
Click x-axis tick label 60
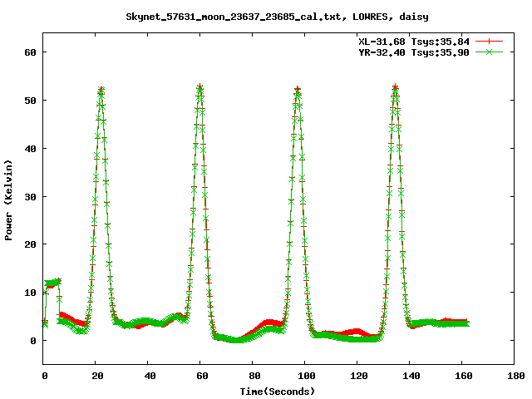click(x=202, y=376)
